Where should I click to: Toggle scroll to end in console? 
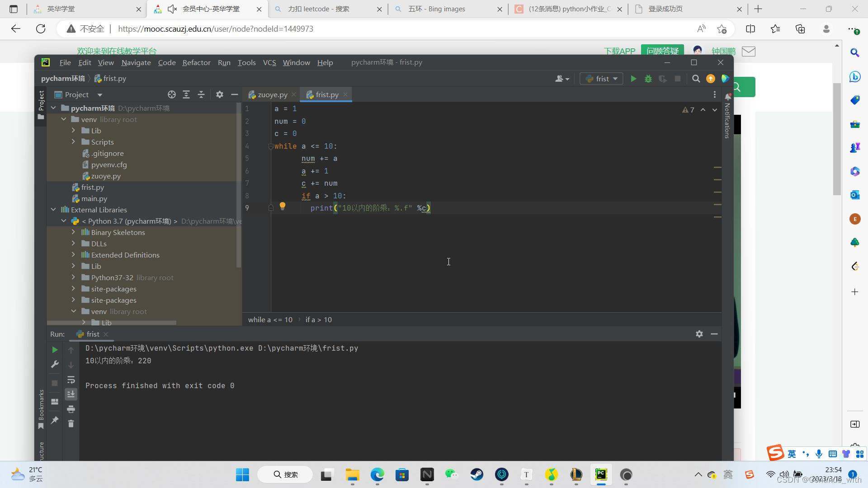(71, 394)
